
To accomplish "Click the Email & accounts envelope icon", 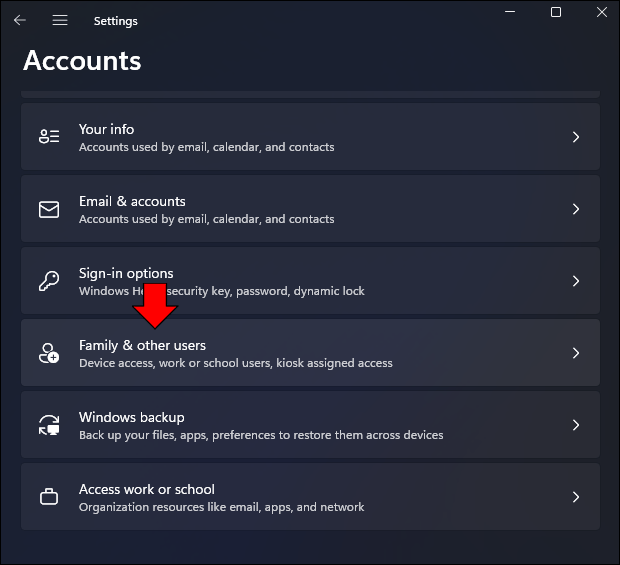I will (49, 209).
